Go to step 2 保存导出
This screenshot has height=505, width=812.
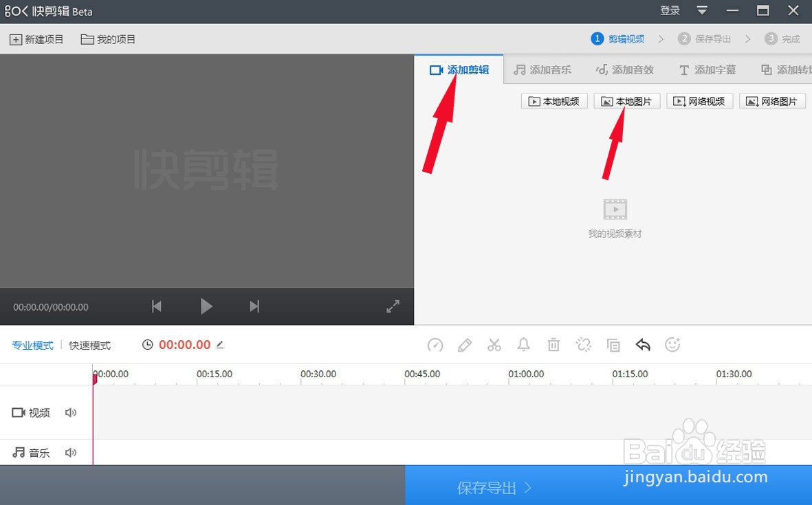(x=705, y=38)
